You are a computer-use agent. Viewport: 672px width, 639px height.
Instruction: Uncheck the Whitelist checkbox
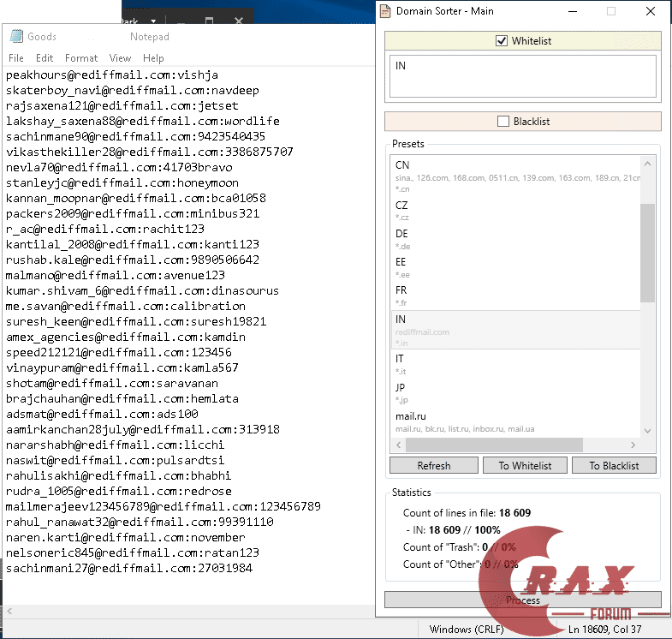click(x=502, y=41)
